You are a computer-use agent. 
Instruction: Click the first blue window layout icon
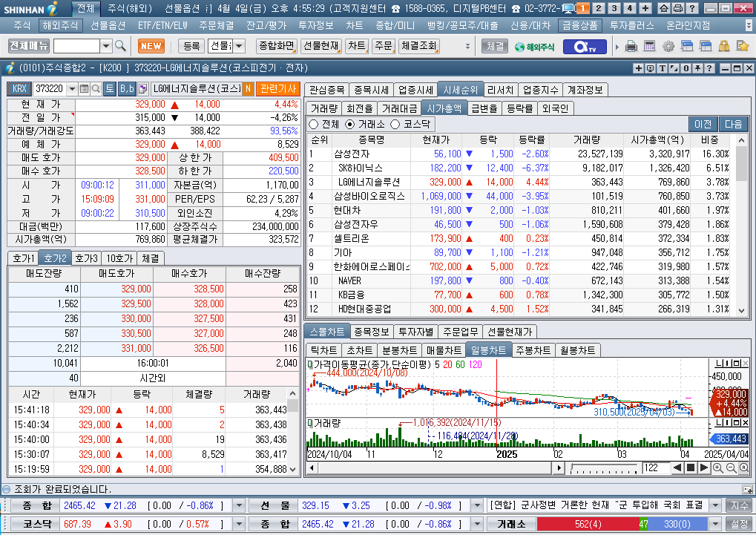[x=686, y=46]
